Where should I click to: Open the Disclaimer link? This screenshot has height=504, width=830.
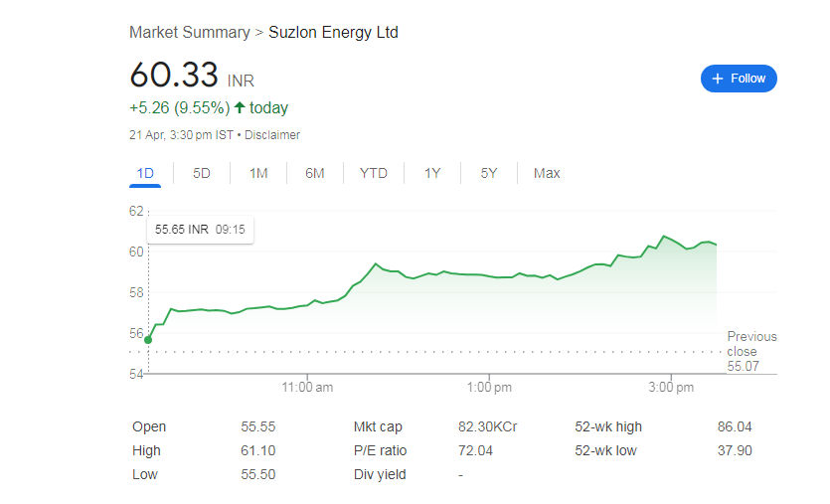[272, 135]
